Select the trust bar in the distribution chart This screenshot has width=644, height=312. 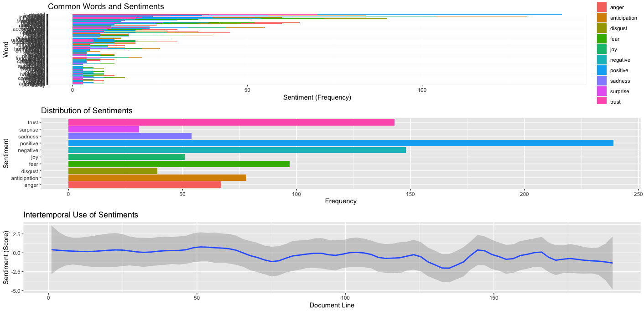[x=231, y=122]
